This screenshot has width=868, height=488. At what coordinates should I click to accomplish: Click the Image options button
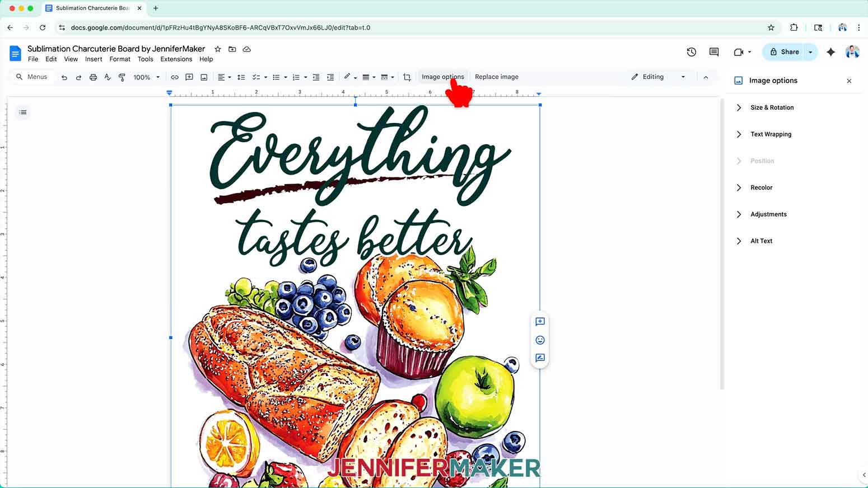coord(442,77)
